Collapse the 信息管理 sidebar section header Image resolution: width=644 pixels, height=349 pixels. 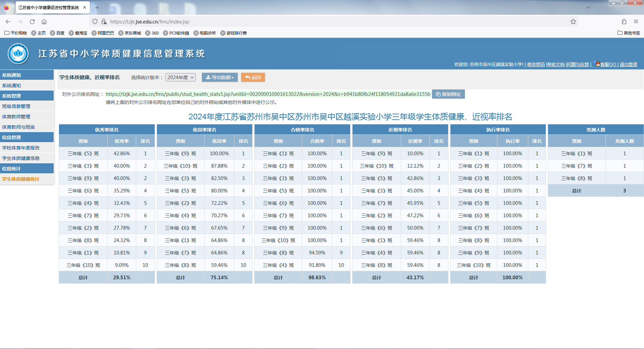(27, 137)
